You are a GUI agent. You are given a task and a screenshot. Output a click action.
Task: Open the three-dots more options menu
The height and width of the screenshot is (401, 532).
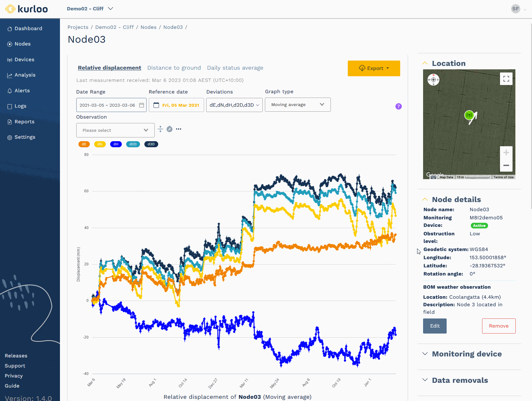pyautogui.click(x=179, y=129)
